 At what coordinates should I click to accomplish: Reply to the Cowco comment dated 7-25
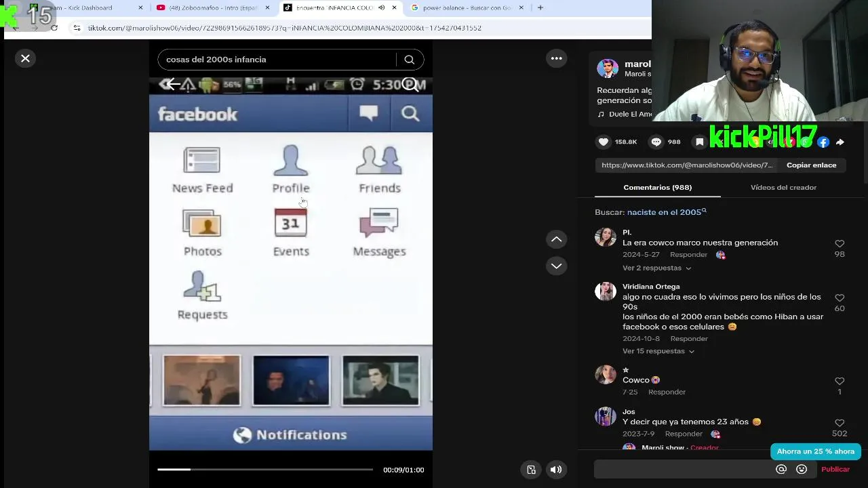pyautogui.click(x=667, y=392)
